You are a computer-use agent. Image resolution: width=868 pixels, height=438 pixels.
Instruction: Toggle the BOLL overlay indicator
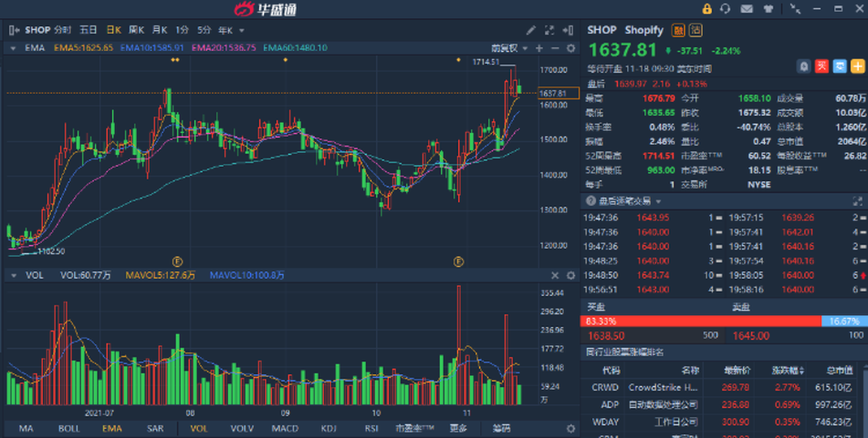click(x=69, y=428)
